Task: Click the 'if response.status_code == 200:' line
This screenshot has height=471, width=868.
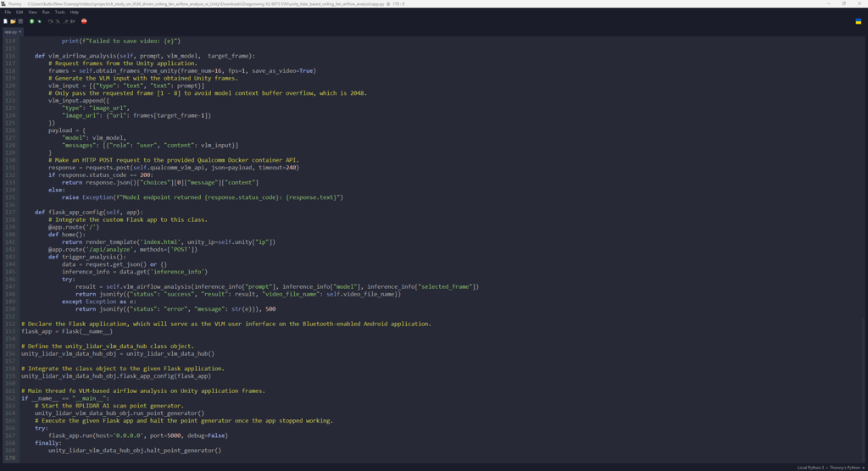Action: [x=100, y=175]
